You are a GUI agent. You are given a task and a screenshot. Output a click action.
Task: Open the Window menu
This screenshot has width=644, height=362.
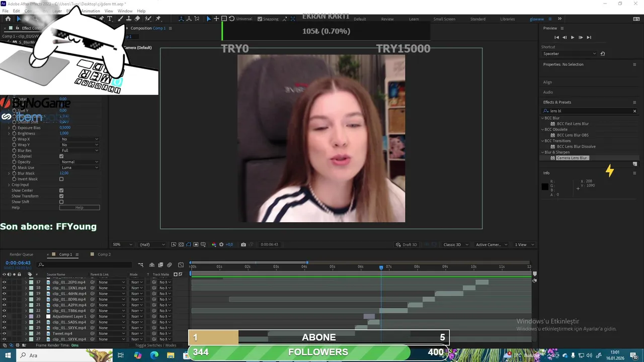pos(125,11)
